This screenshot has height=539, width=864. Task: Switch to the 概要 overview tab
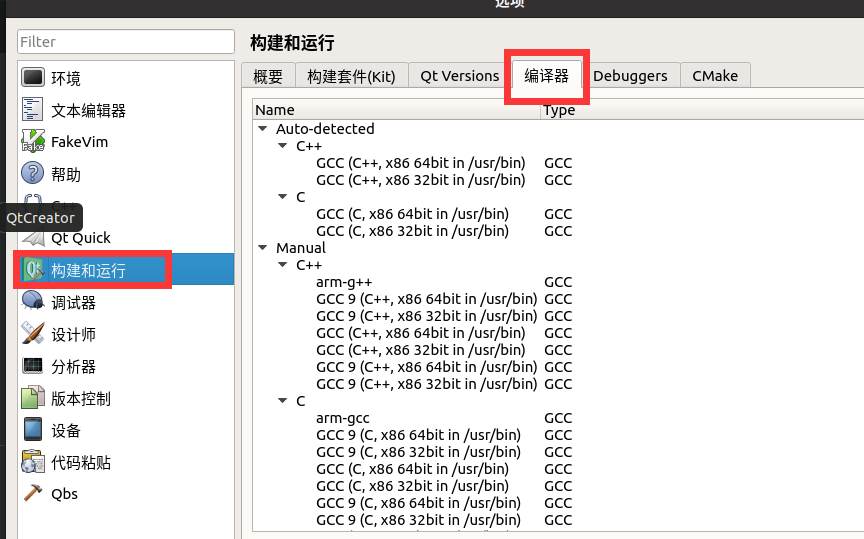pyautogui.click(x=268, y=76)
